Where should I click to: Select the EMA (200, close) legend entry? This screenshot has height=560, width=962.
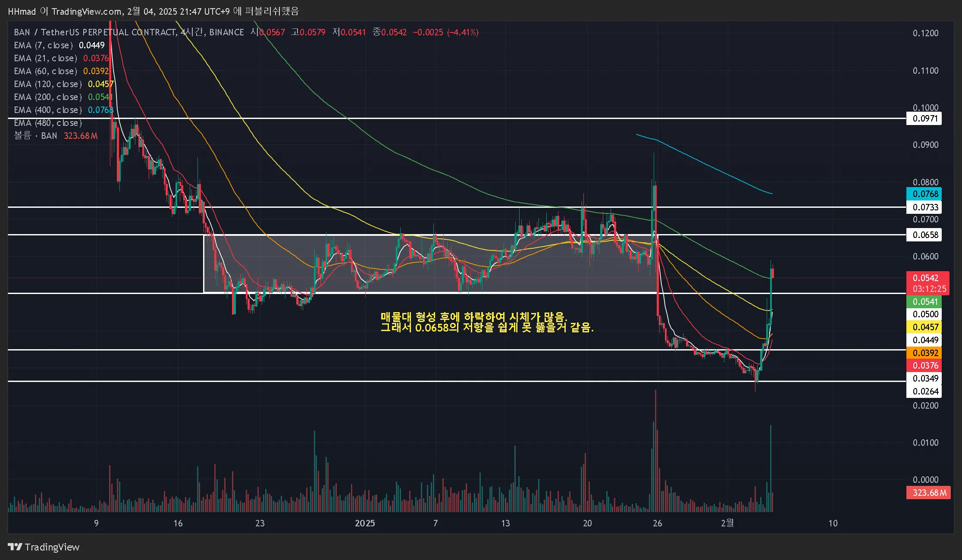tap(63, 97)
